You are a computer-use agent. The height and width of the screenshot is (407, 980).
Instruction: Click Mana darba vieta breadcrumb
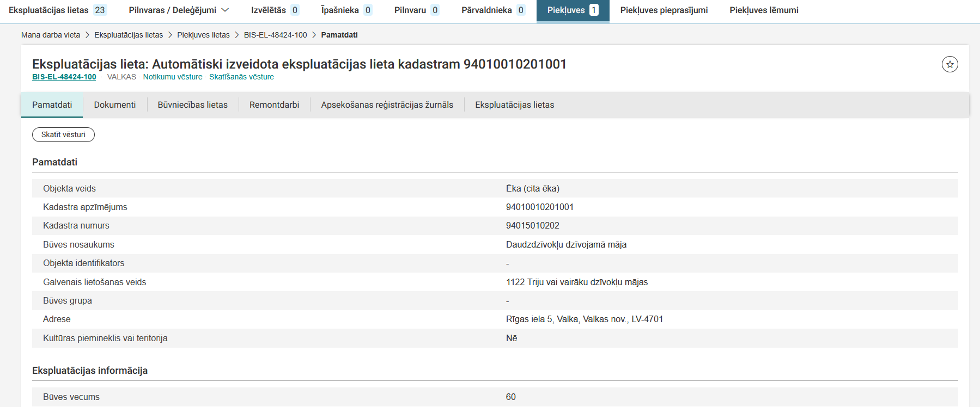coord(51,35)
